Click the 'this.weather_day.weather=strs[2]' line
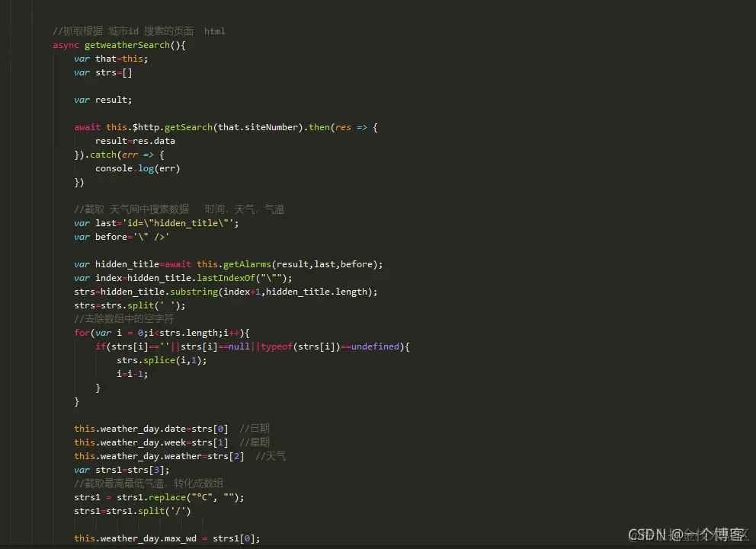The width and height of the screenshot is (756, 549). pyautogui.click(x=159, y=456)
